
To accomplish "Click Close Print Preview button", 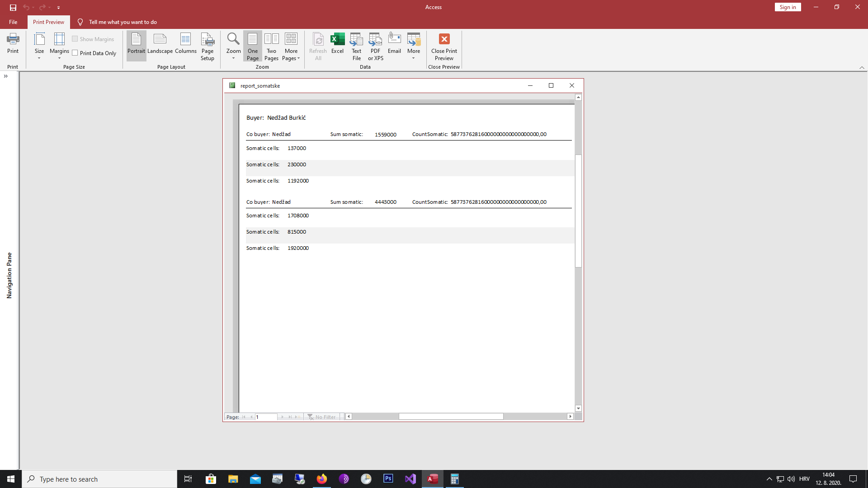I will pyautogui.click(x=444, y=46).
